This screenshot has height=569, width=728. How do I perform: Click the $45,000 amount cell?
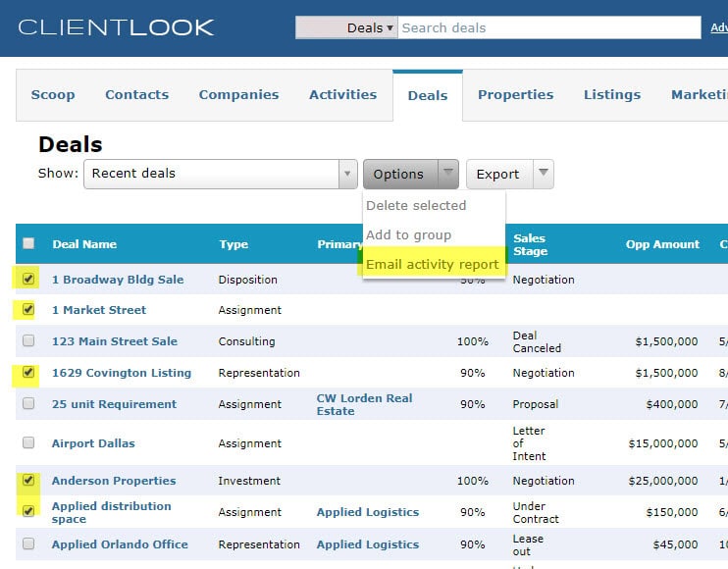(675, 544)
